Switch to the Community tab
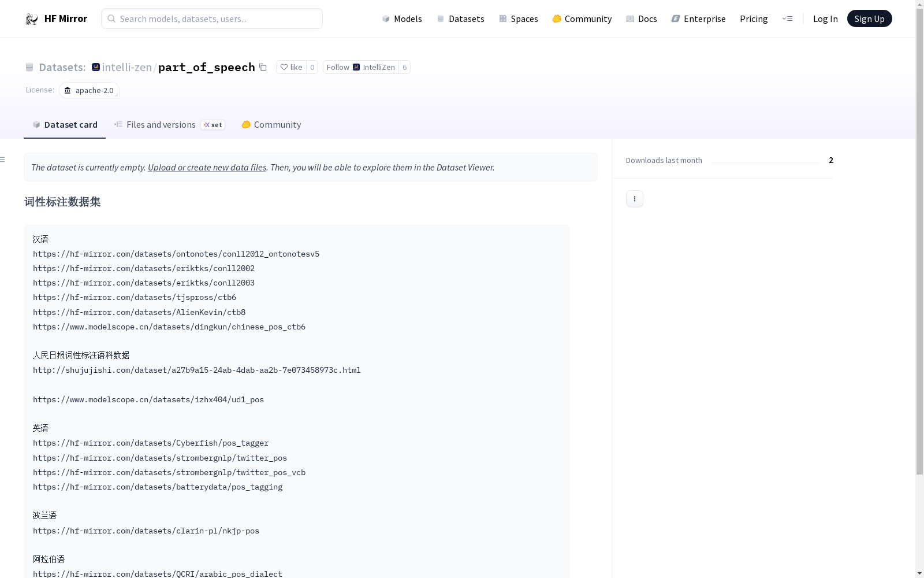This screenshot has width=924, height=578. (x=271, y=124)
